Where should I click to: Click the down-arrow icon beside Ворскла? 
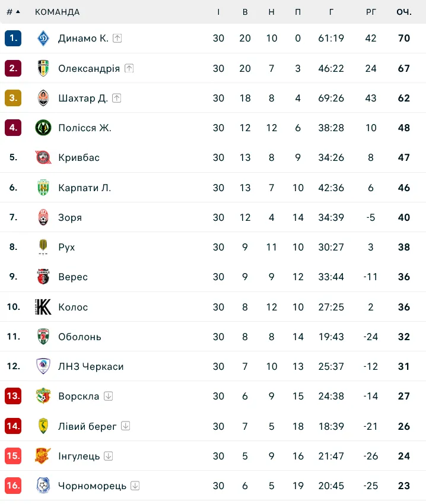pos(108,396)
